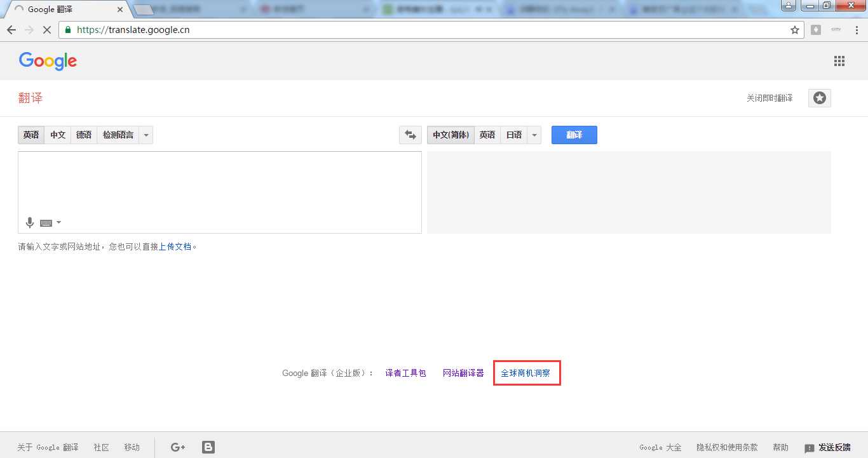Select 日语 as the target language

pos(514,135)
